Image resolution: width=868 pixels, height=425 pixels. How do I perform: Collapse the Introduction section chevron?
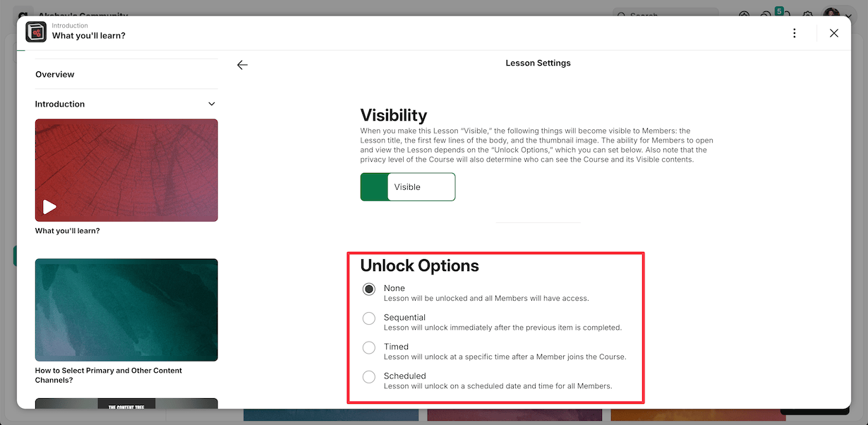click(x=212, y=104)
